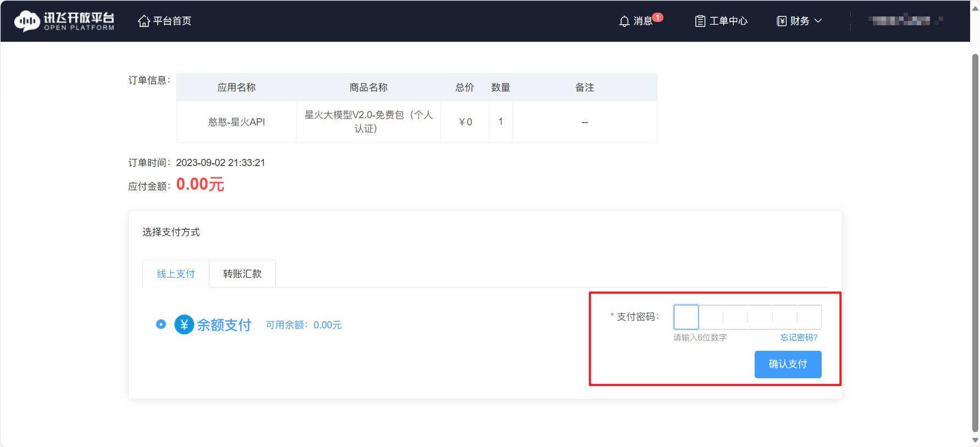Open 工单中心 from the top bar
980x447 pixels.
pos(728,21)
